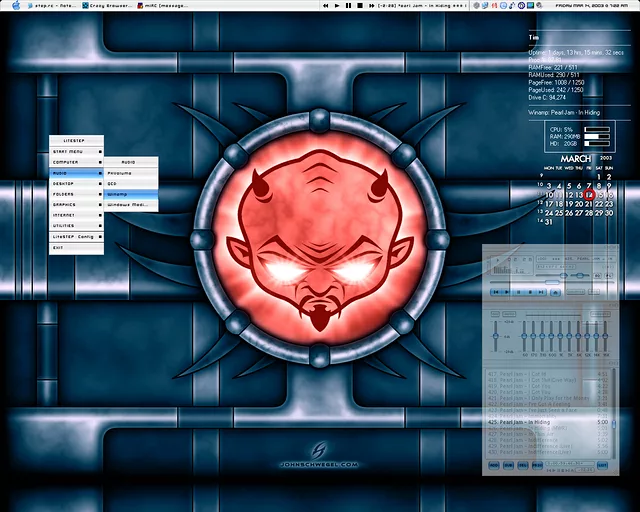Expand the Start Menu submenu
640x512 pixels.
click(x=76, y=151)
